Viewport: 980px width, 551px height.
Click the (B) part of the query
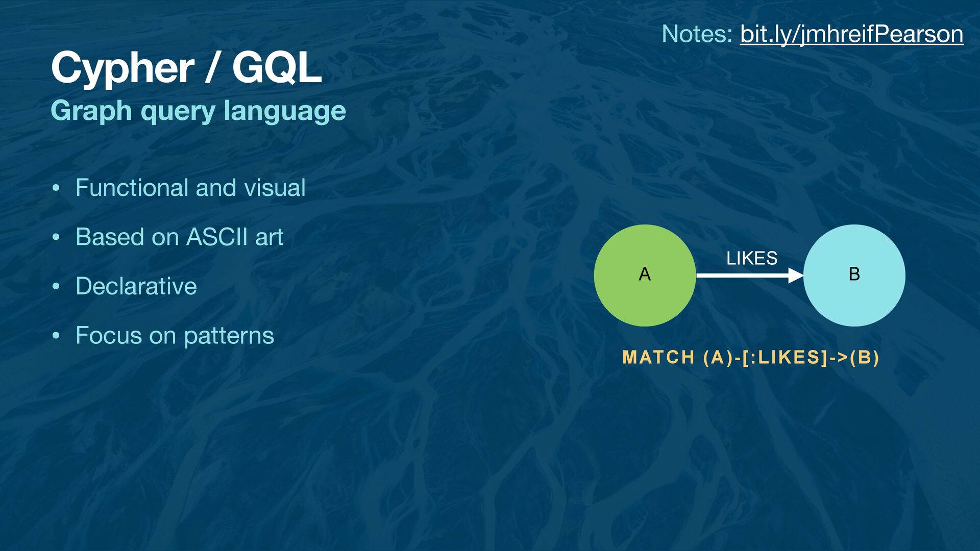click(x=865, y=357)
